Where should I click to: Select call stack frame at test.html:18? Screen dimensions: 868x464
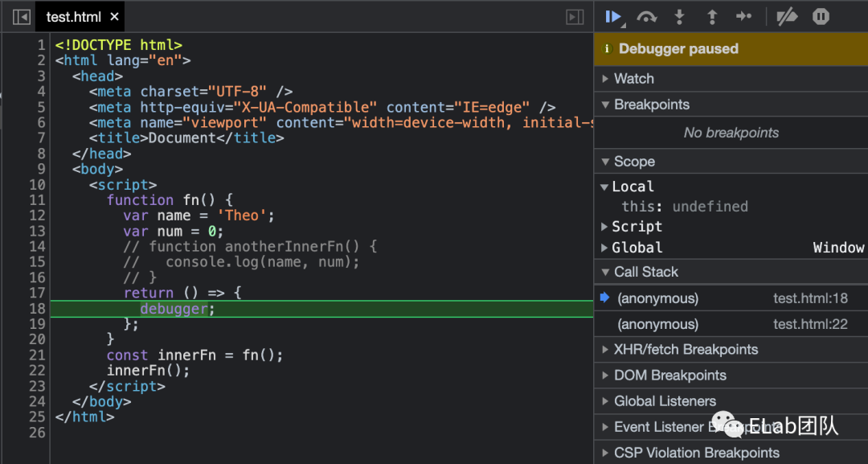pos(731,298)
